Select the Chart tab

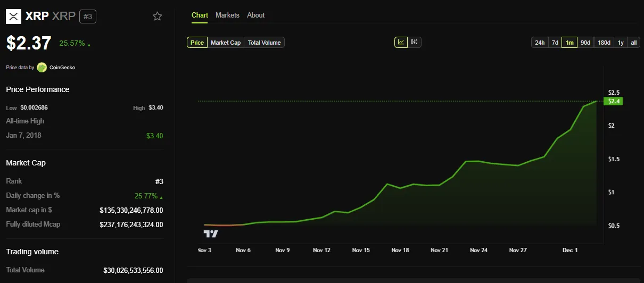[x=200, y=15]
